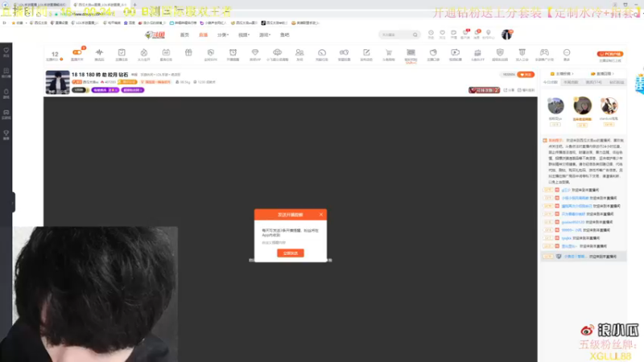Open the calendar icon in streamer toolbar
Screen dimensions: 644x362
166,52
